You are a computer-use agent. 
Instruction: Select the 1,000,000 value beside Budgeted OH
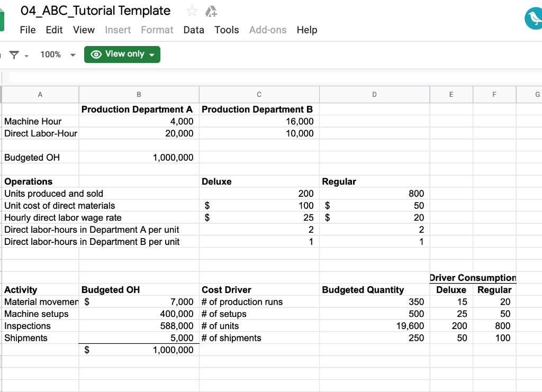point(139,158)
